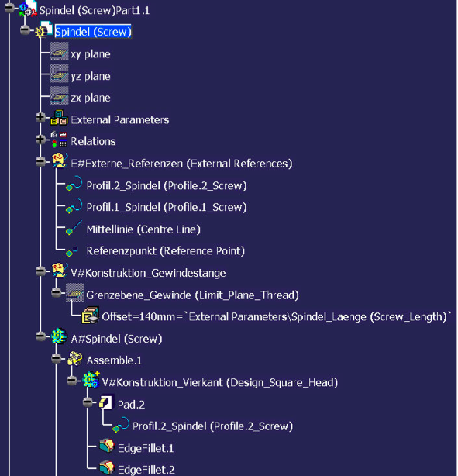Click the Offset=140mm formula parameter icon
Screen dimensions: 458x476
click(90, 315)
